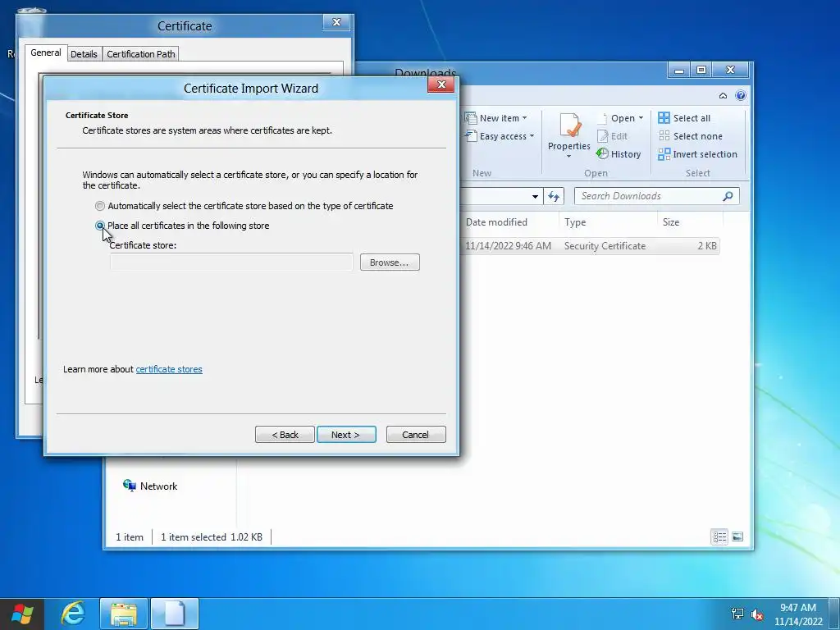Open file History in ribbon
Image resolution: width=840 pixels, height=630 pixels.
pos(619,154)
